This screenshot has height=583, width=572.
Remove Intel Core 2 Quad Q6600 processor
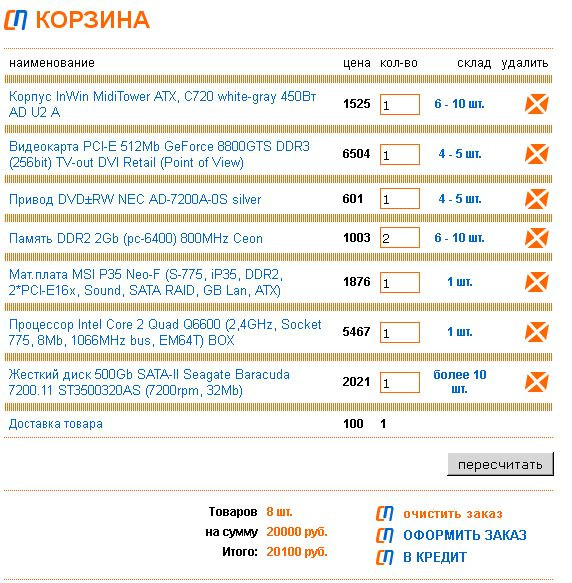[536, 332]
